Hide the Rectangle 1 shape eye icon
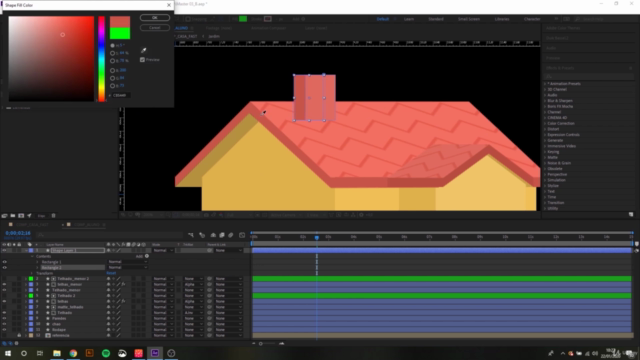Screen dimensions: 640x360 [x=4, y=262]
